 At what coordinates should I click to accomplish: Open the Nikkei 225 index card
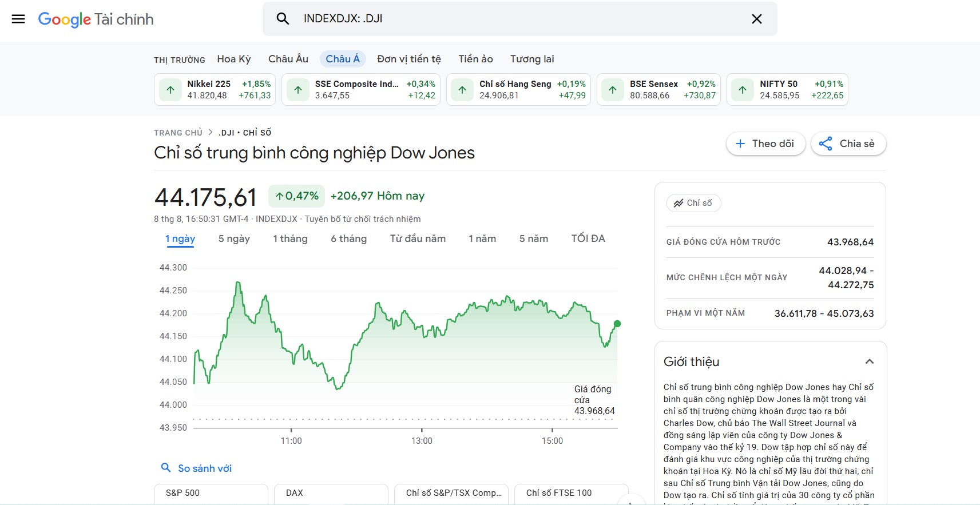click(x=215, y=90)
